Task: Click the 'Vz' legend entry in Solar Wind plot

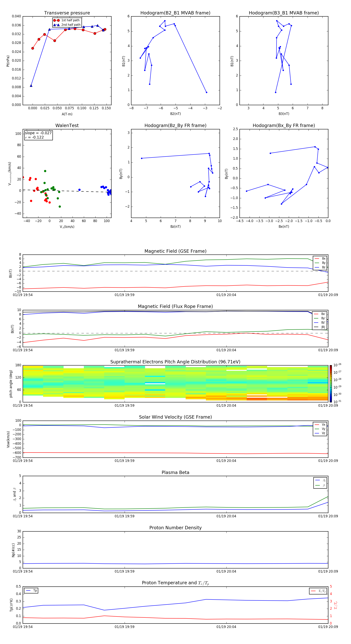Action: [x=320, y=433]
